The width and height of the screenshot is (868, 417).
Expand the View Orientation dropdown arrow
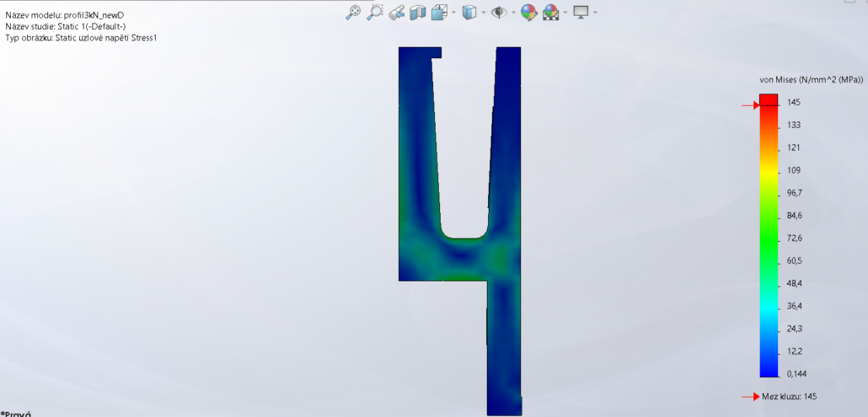click(454, 13)
